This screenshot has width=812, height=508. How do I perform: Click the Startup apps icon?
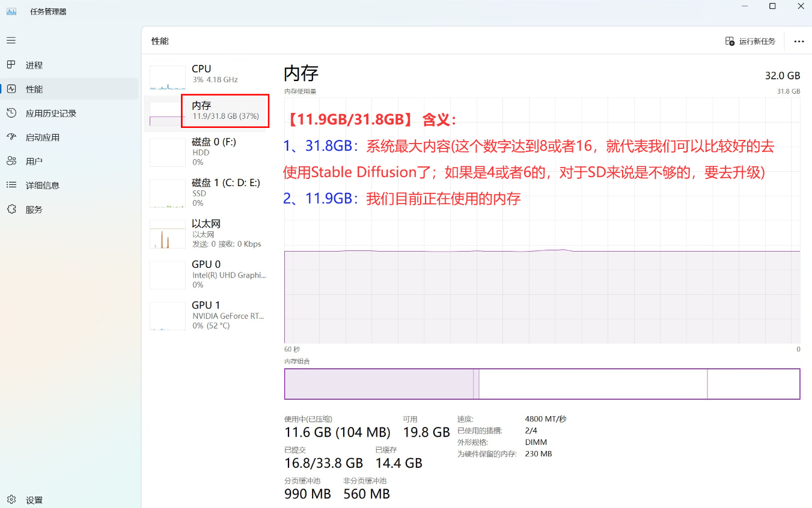(11, 137)
